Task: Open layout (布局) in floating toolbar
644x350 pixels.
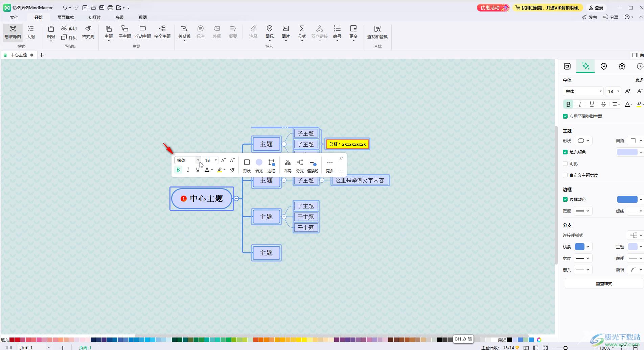Action: click(288, 166)
